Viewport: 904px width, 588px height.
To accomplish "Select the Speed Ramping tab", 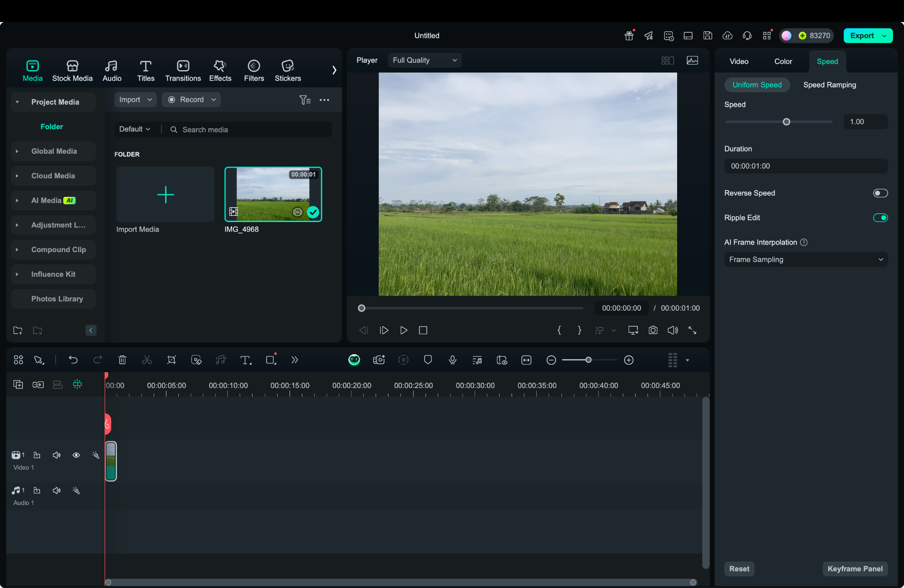I will click(829, 85).
